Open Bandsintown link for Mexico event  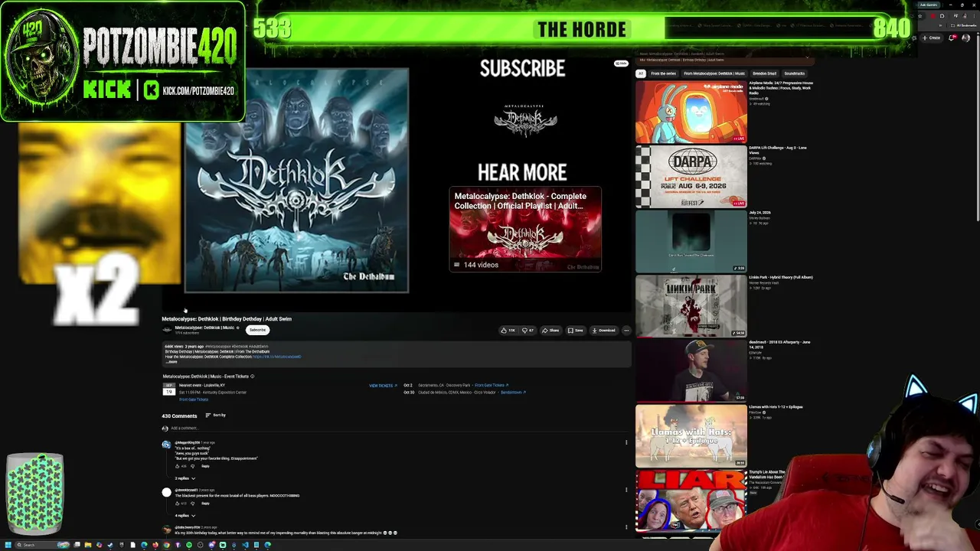pos(513,393)
